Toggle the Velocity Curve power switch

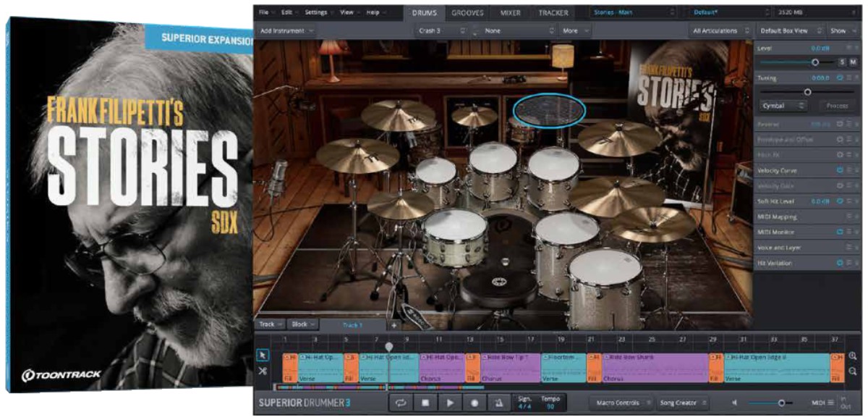point(840,170)
